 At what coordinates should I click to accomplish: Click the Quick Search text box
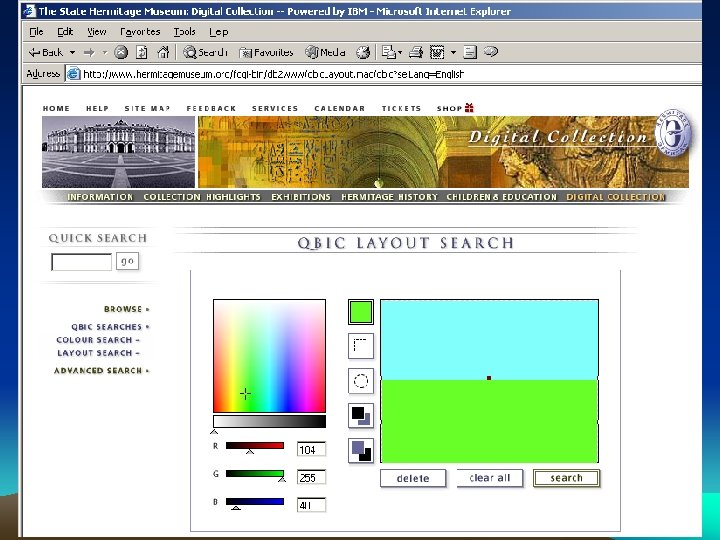pyautogui.click(x=81, y=262)
